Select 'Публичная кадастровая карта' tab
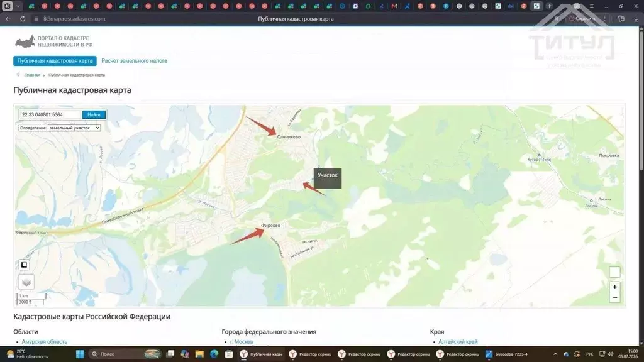 [55, 61]
